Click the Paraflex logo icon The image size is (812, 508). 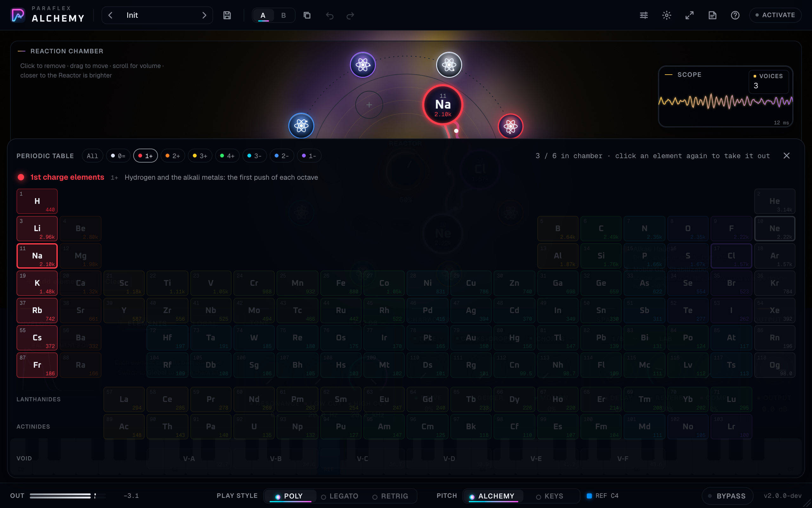(x=18, y=16)
